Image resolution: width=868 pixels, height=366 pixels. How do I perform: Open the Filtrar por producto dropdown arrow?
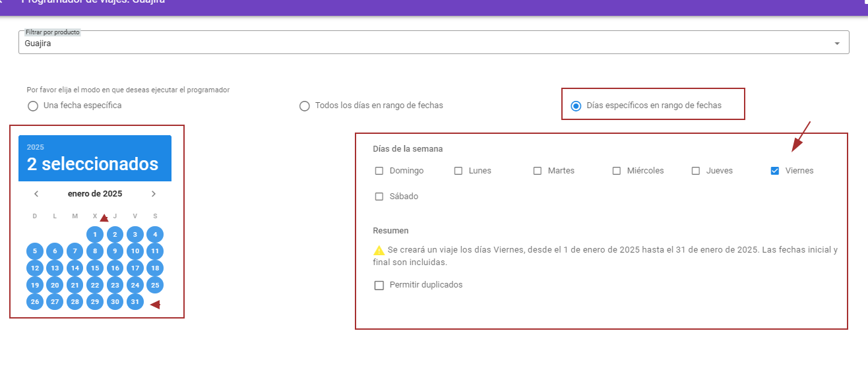tap(837, 44)
